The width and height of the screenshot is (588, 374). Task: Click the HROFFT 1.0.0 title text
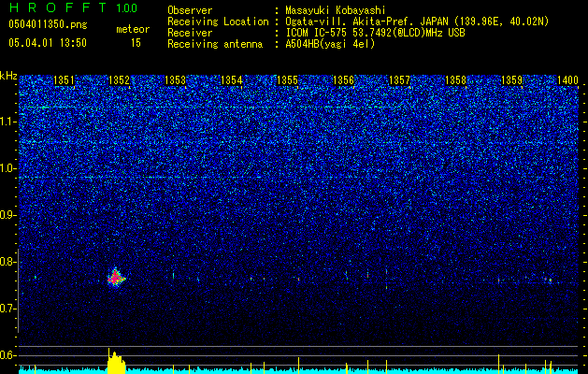tap(73, 7)
